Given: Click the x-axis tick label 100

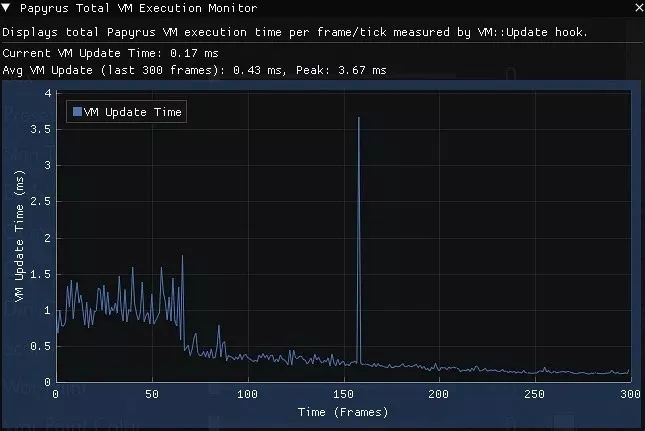Looking at the screenshot, I should [248, 394].
